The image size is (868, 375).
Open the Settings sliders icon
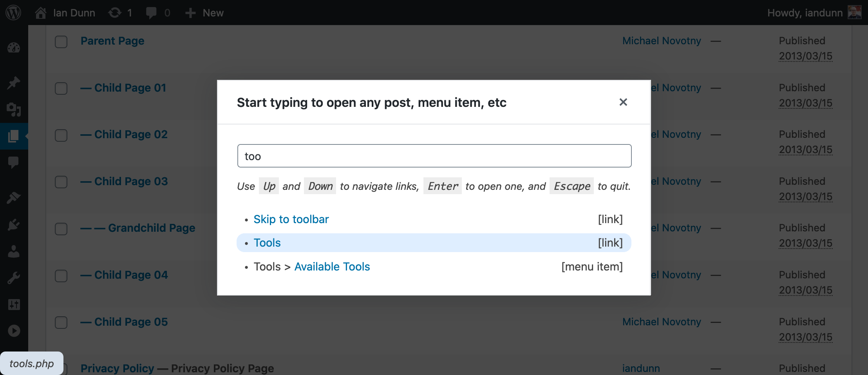pyautogui.click(x=14, y=305)
